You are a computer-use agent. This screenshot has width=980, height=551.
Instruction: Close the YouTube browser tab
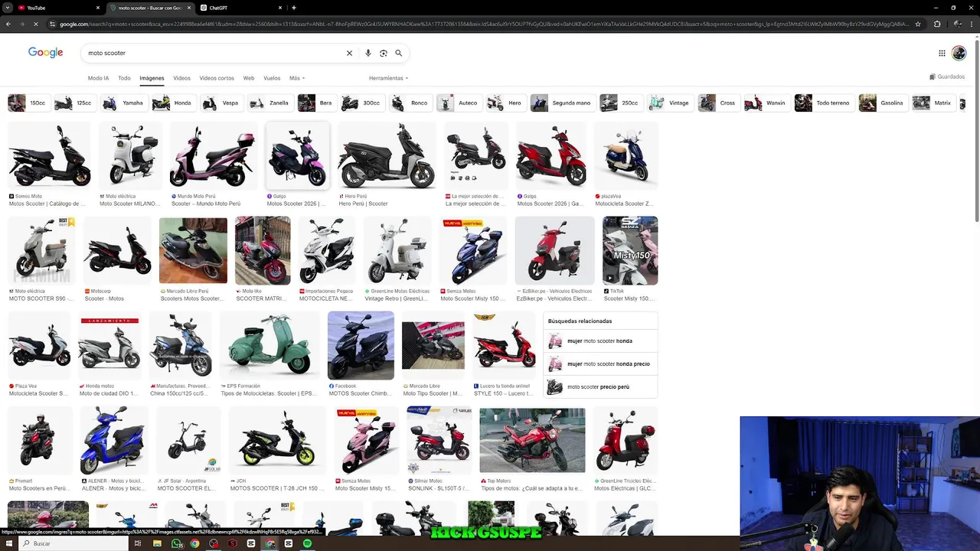[98, 8]
